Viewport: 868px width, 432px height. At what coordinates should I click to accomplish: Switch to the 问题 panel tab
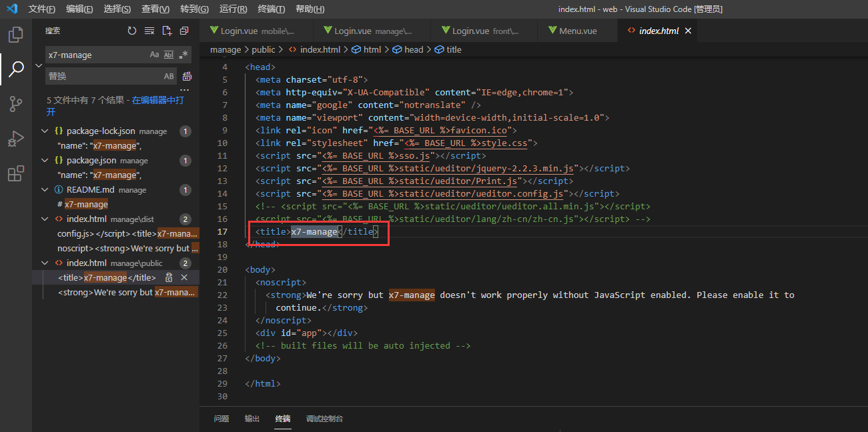222,419
